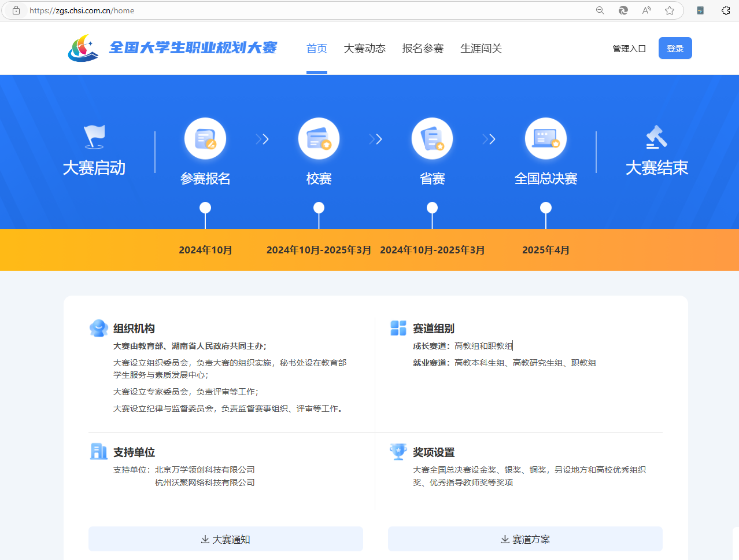The image size is (739, 560).
Task: Select the 校赛 school competition icon
Action: [319, 138]
